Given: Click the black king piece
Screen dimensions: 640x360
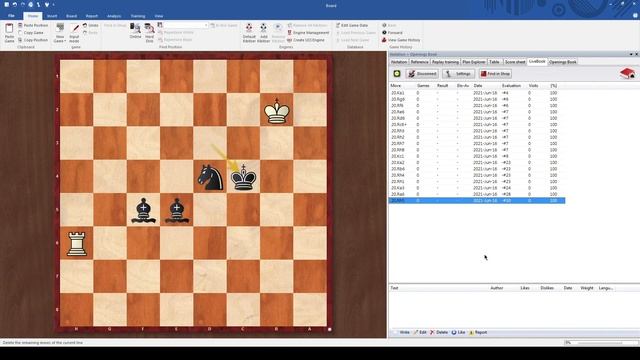Looking at the screenshot, I should tap(244, 178).
